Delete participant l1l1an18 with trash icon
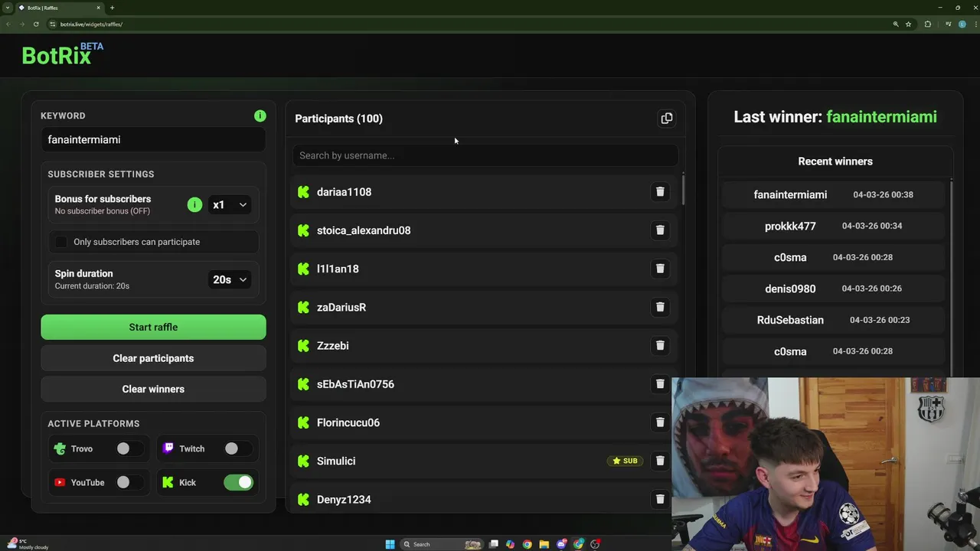 click(x=660, y=269)
